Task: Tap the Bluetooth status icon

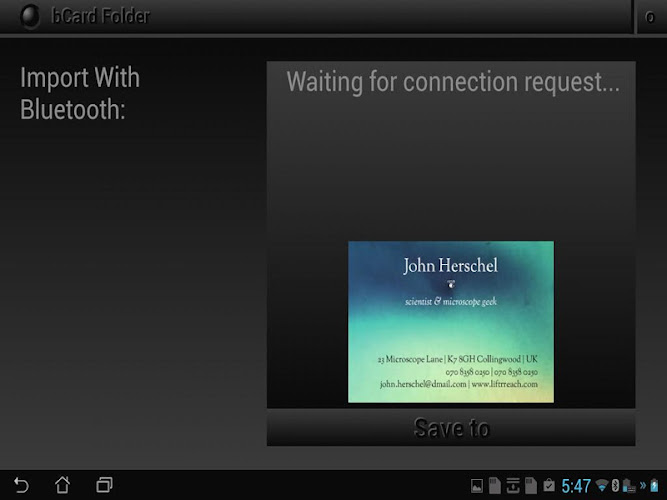Action: 615,485
